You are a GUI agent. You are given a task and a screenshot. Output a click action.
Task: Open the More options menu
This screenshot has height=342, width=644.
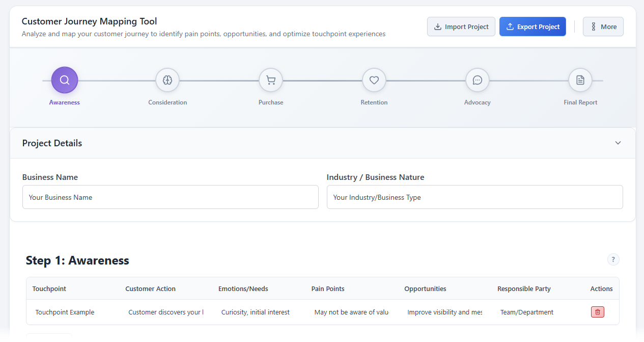pos(603,26)
